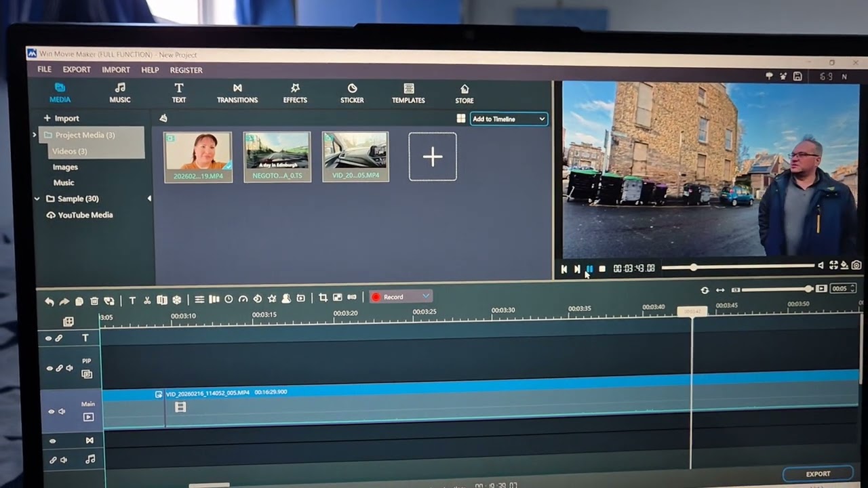Click add track icon above track headers
Viewport: 868px width, 488px height.
pos(68,321)
